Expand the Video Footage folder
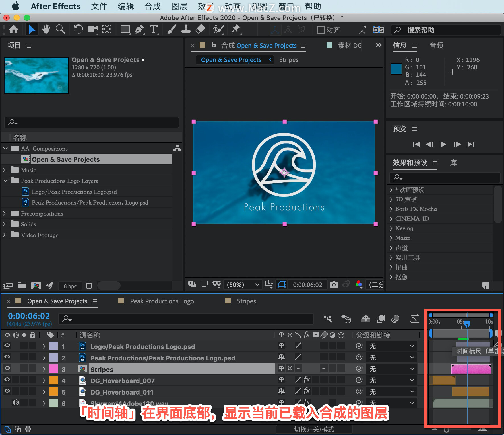This screenshot has height=435, width=504. 5,235
